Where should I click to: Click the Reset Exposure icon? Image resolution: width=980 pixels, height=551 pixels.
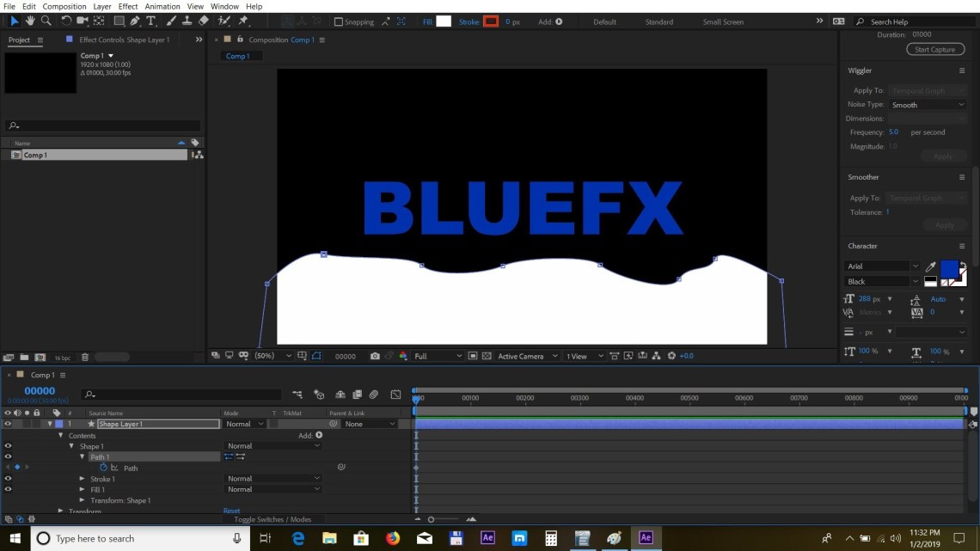pos(672,356)
